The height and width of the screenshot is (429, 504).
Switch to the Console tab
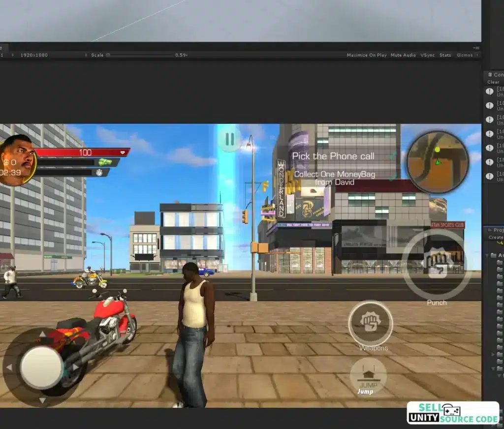click(x=495, y=75)
